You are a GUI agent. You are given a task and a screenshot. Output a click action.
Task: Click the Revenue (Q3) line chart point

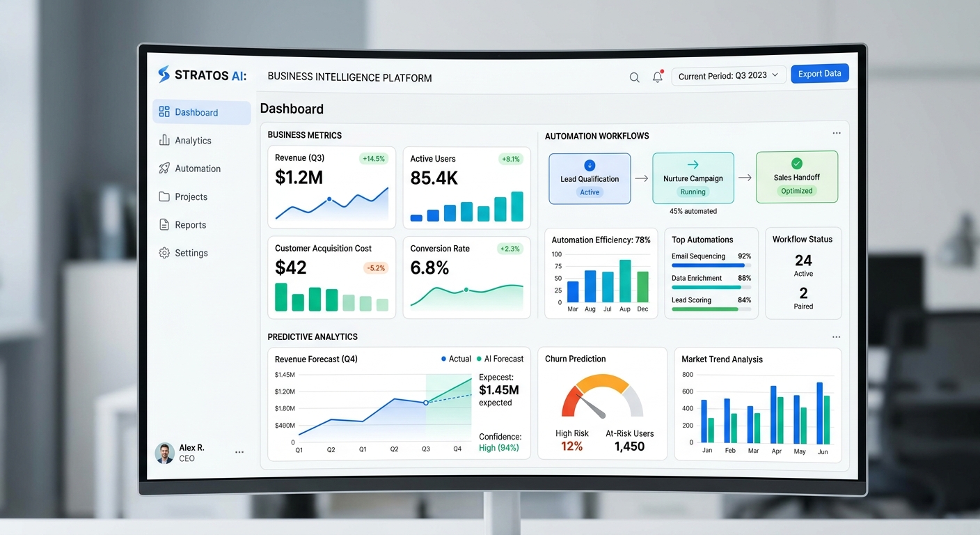click(329, 200)
